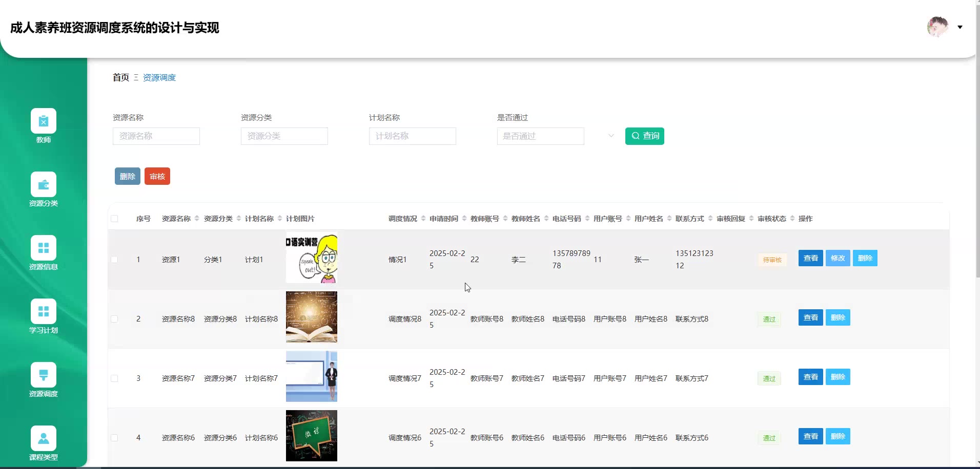Expand the user account dropdown arrow
This screenshot has width=980, height=469.
[x=960, y=27]
